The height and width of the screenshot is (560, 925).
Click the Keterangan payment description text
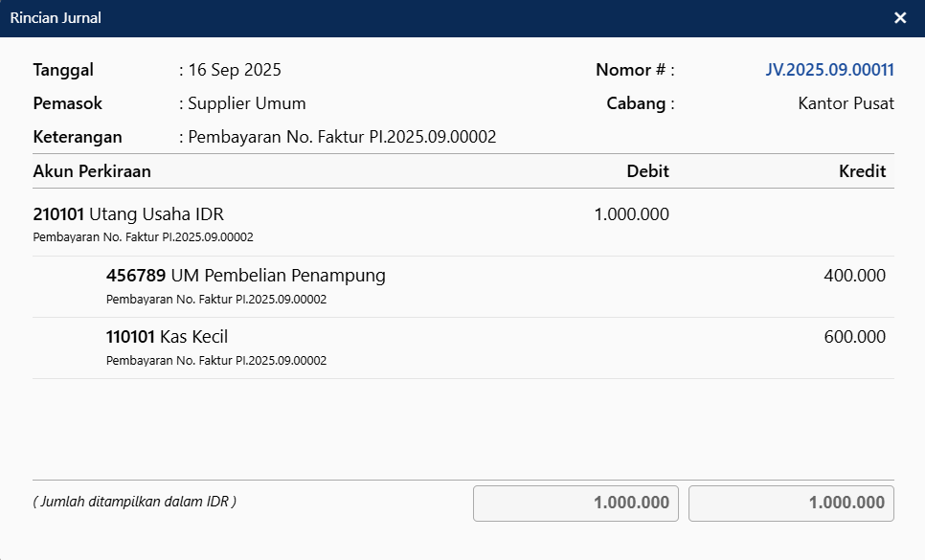point(342,137)
